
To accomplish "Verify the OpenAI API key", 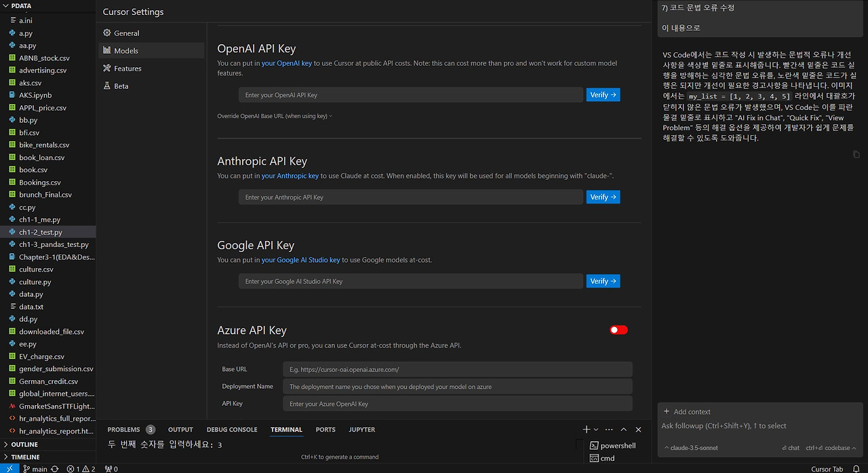I will click(603, 95).
